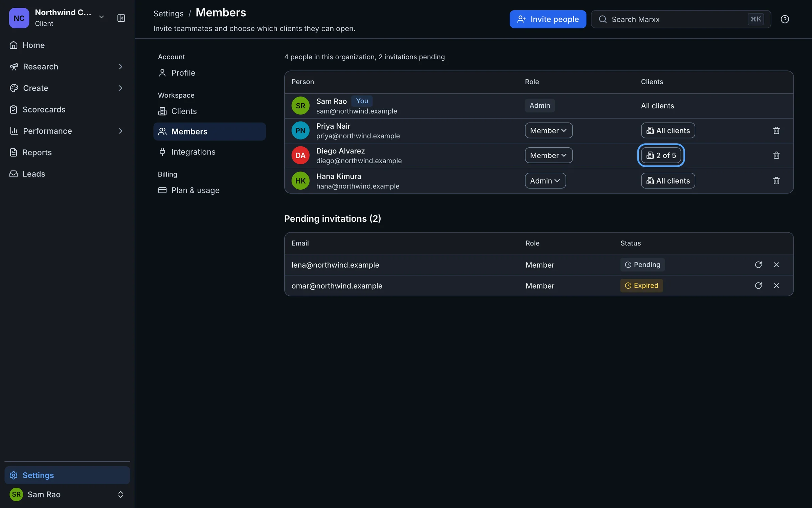812x508 pixels.
Task: Open Sam Rao account menu at bottom
Action: pyautogui.click(x=67, y=494)
